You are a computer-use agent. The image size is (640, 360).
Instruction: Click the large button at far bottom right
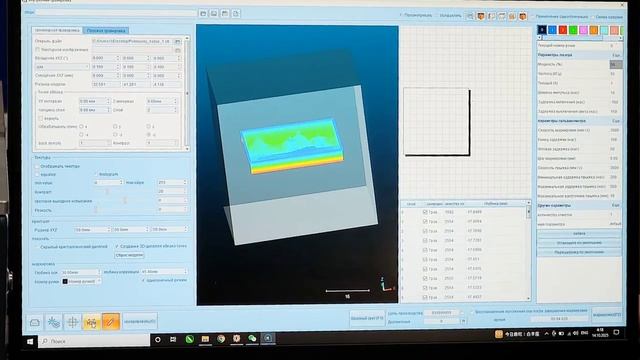click(607, 315)
